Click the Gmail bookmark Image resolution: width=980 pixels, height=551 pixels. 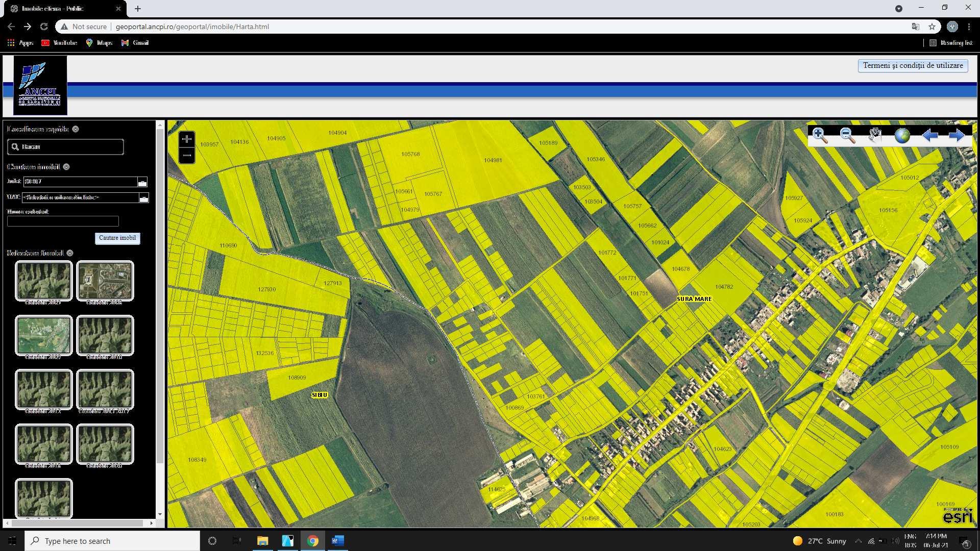(x=135, y=43)
